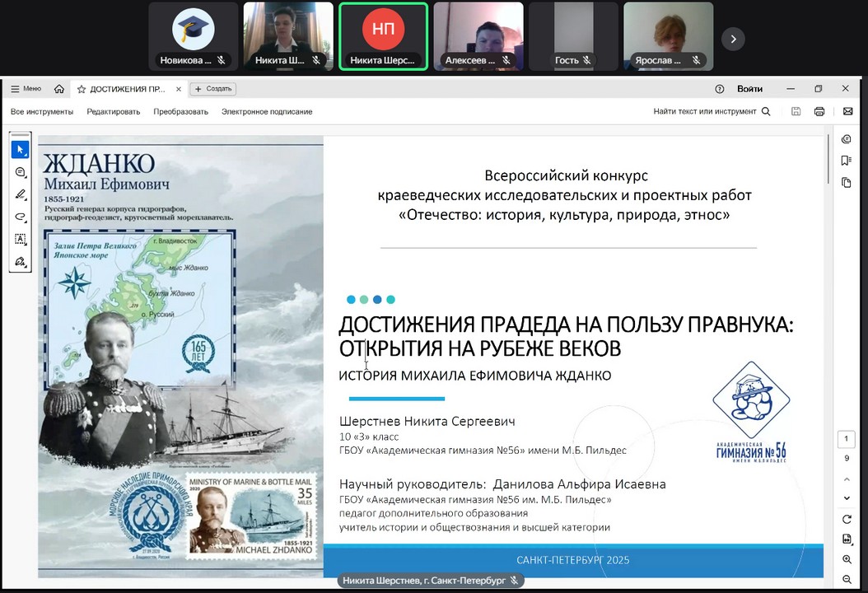Share the document by email envelope icon
Screen dimensions: 868x593
847,111
